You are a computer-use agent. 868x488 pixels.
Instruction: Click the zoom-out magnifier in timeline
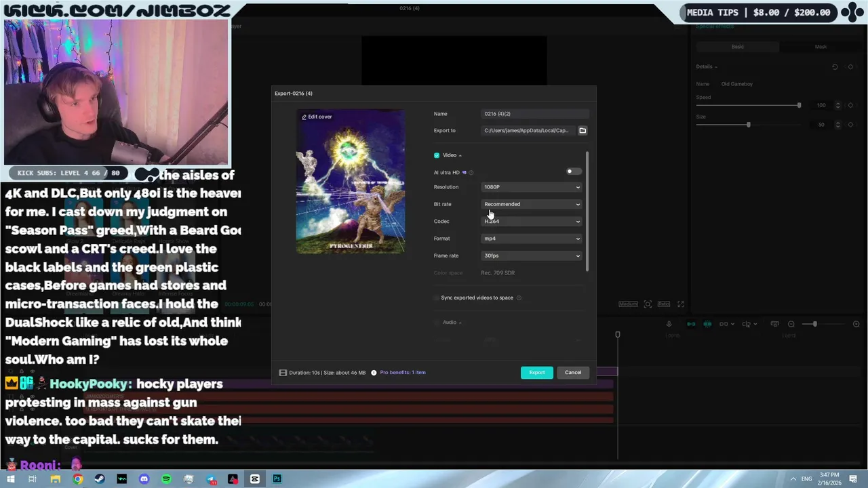coord(791,324)
